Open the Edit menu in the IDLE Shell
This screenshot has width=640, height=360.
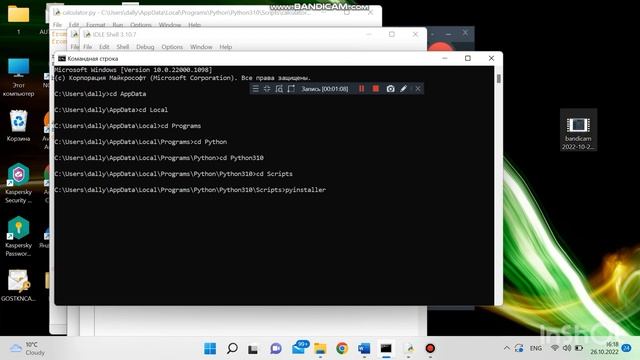(104, 47)
